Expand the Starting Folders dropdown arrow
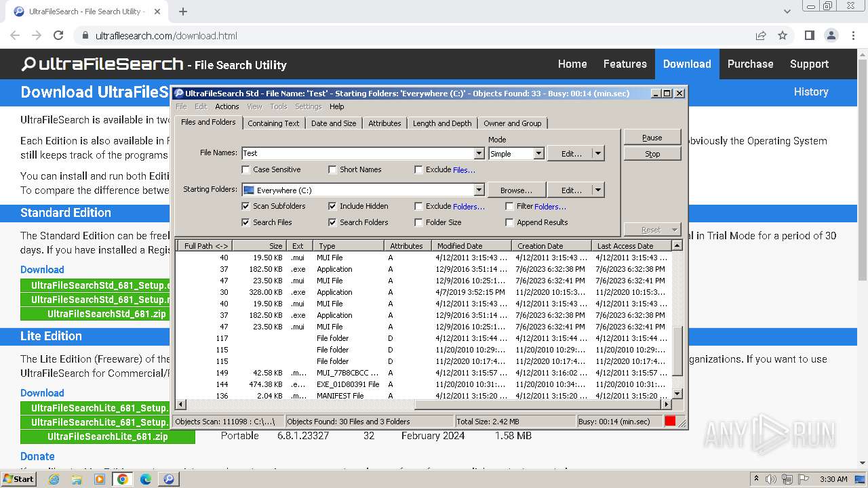The width and height of the screenshot is (868, 488). tap(479, 190)
